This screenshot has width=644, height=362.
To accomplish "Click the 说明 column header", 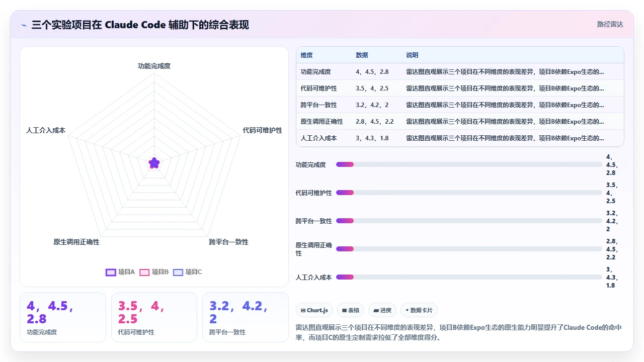I will point(412,55).
